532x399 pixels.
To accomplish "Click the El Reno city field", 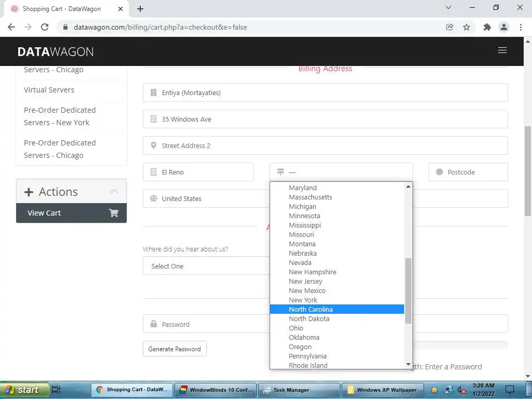I will 198,172.
